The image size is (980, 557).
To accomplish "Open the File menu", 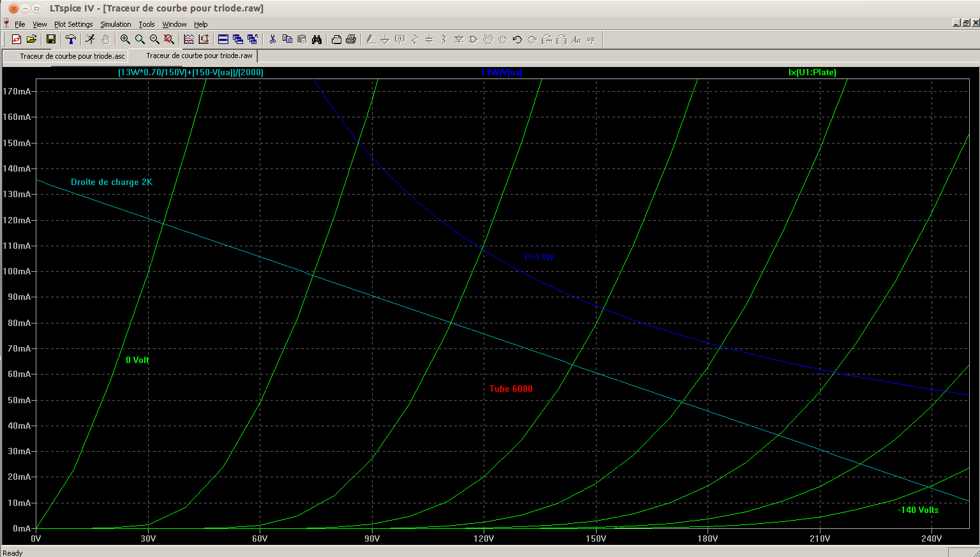I will tap(20, 24).
